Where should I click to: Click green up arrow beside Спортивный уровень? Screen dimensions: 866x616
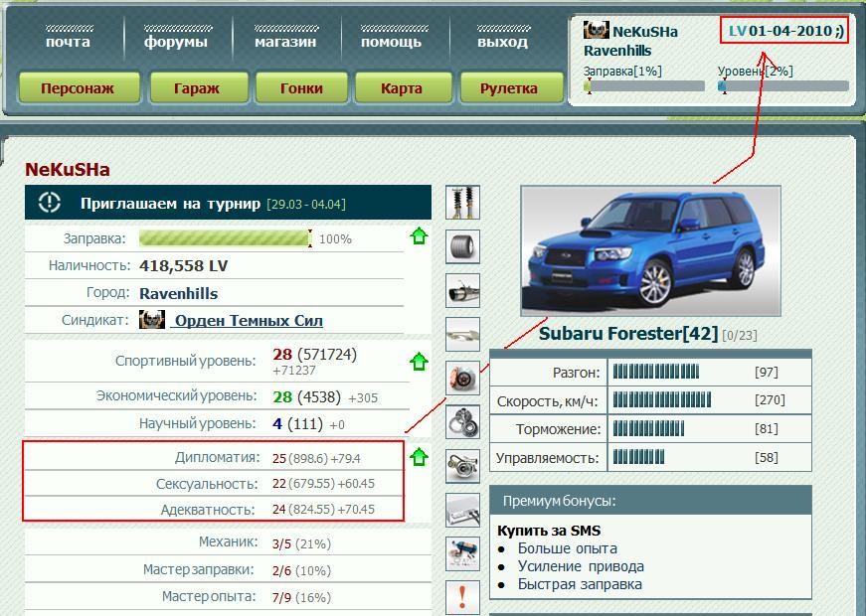420,362
